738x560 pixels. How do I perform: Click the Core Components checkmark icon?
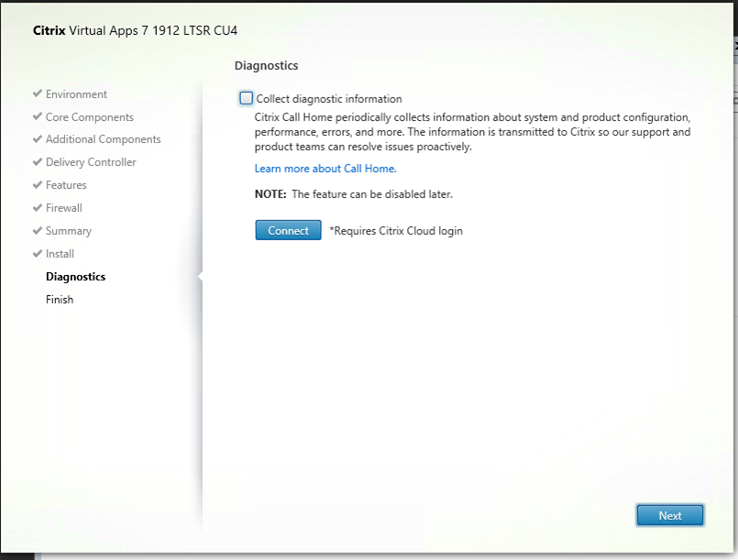(38, 116)
